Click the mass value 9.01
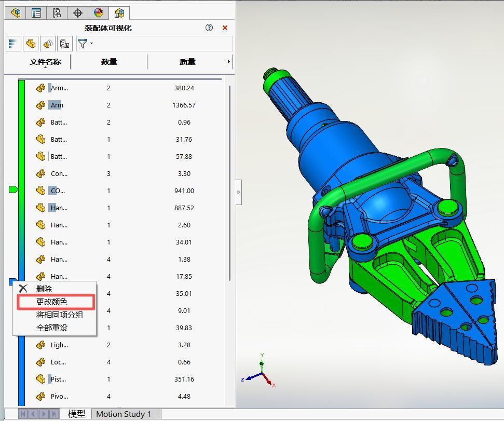This screenshot has width=504, height=421. 184,311
